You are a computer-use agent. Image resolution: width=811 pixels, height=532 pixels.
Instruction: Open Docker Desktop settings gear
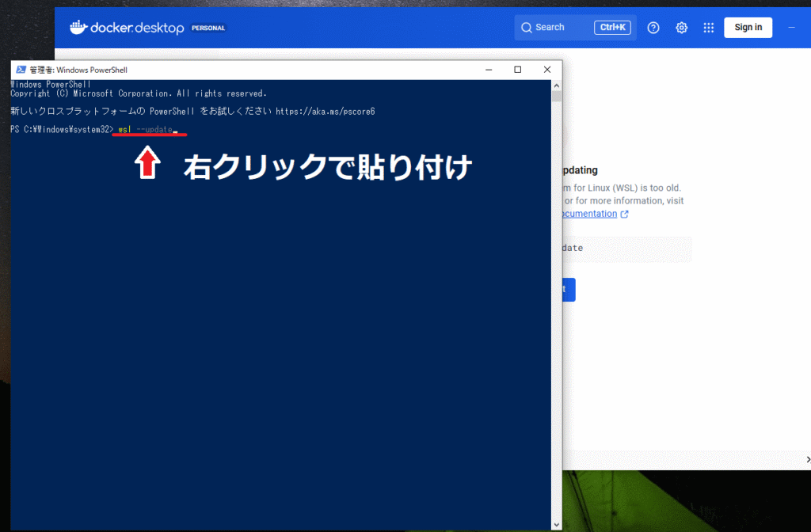tap(681, 28)
